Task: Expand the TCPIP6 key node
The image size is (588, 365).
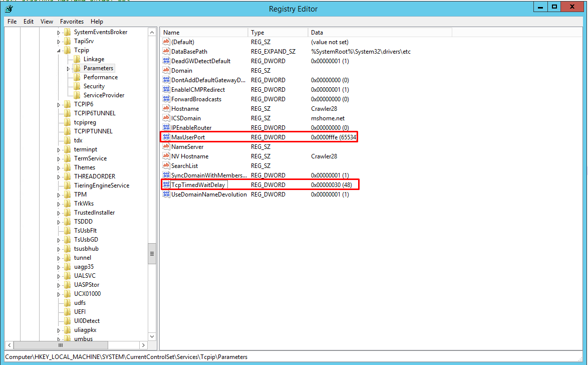Action: click(x=59, y=105)
